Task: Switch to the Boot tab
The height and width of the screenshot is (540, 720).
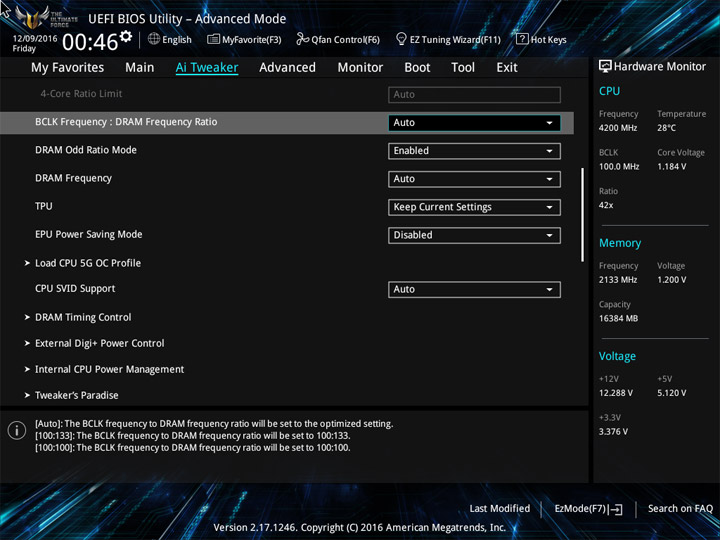Action: (417, 68)
